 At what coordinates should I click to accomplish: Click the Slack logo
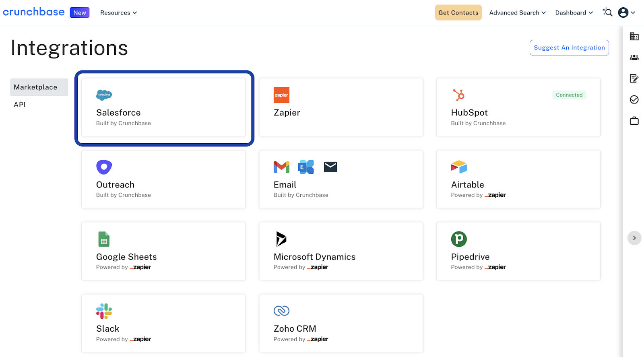point(104,311)
